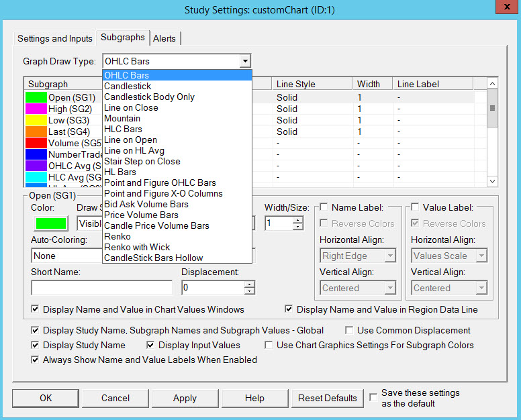521x420 pixels.
Task: Toggle Display Name and Value in Region Data Line
Action: point(289,309)
